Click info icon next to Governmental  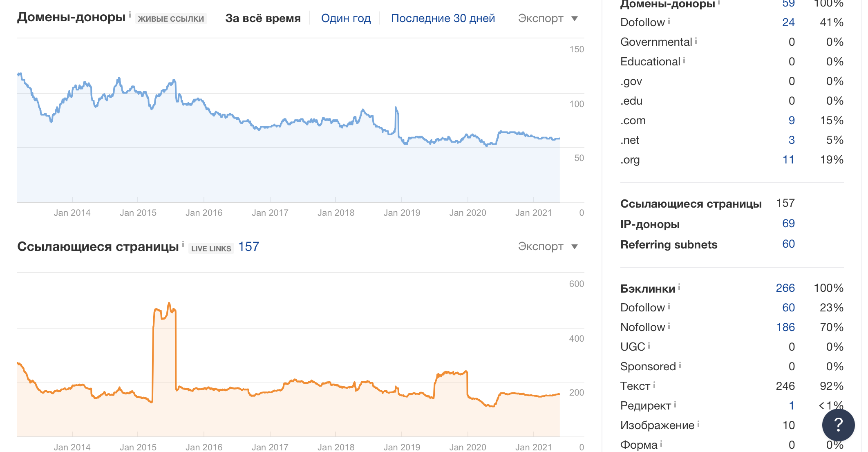pyautogui.click(x=696, y=40)
